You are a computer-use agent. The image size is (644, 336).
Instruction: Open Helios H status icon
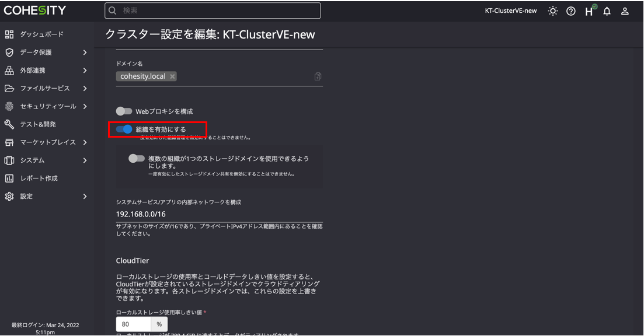590,10
